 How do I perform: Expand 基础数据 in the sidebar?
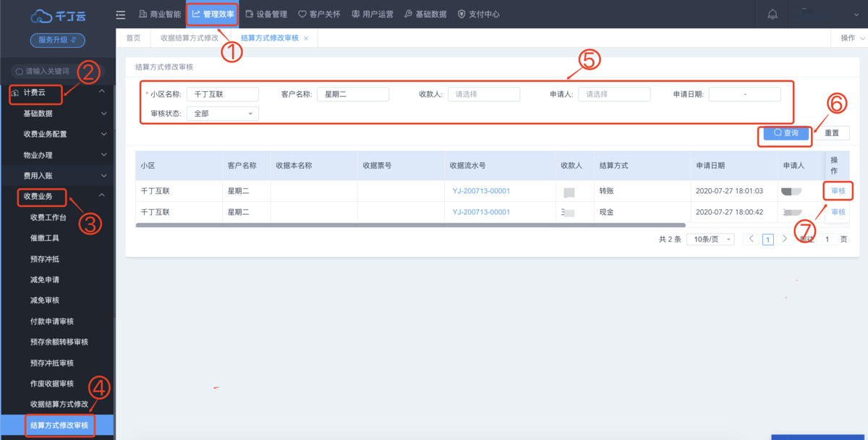coord(57,114)
